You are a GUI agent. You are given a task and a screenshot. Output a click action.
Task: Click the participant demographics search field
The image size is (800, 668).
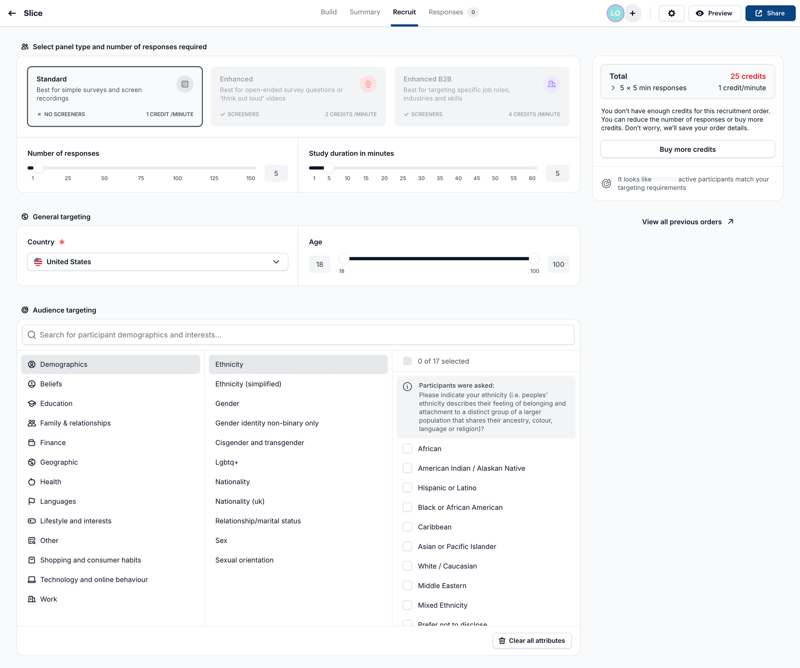(300, 334)
